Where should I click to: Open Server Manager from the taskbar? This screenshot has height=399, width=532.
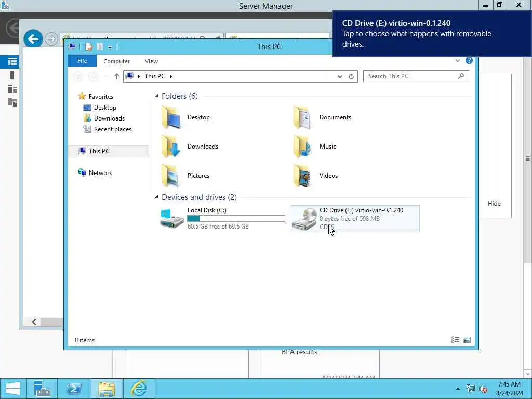(x=42, y=389)
